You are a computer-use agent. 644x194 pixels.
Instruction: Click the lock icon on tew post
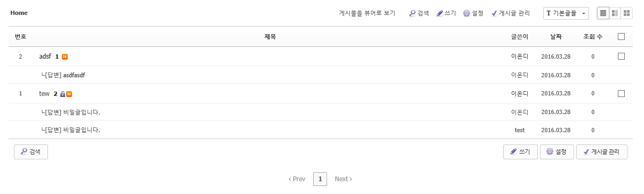pos(62,94)
